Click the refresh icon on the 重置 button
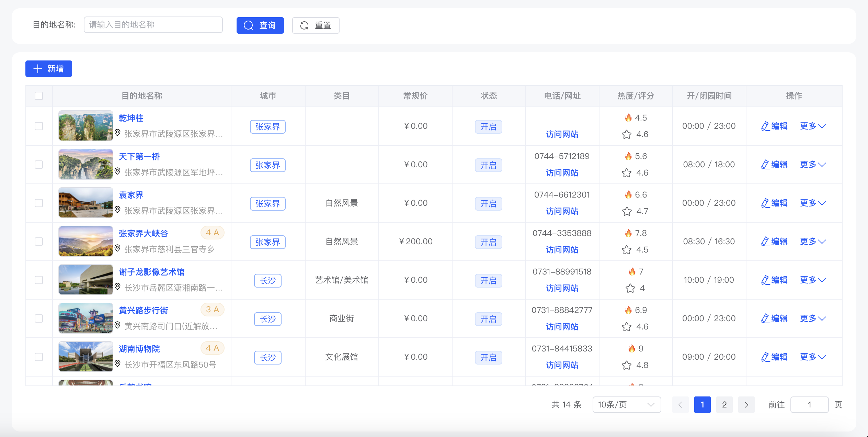Screen dimensions: 868x437 coord(304,25)
